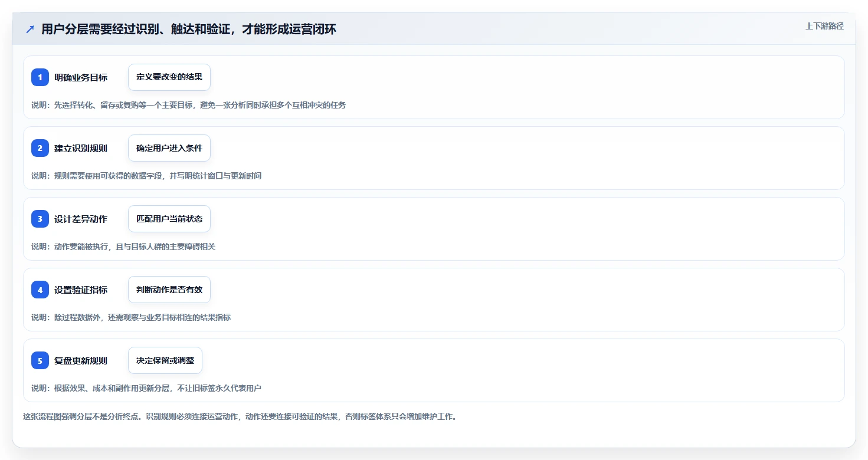Click the footer note starting 这张流程图强调
868x460 pixels.
click(240, 416)
